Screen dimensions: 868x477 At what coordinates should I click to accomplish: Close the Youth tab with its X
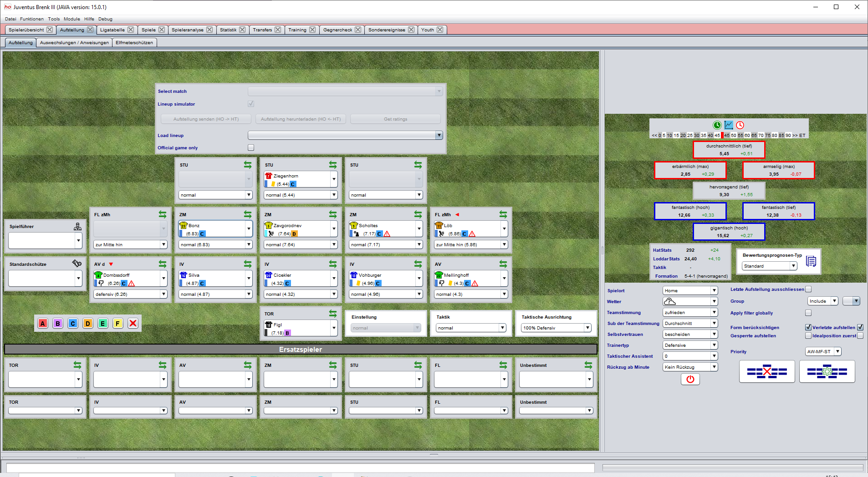tap(440, 30)
